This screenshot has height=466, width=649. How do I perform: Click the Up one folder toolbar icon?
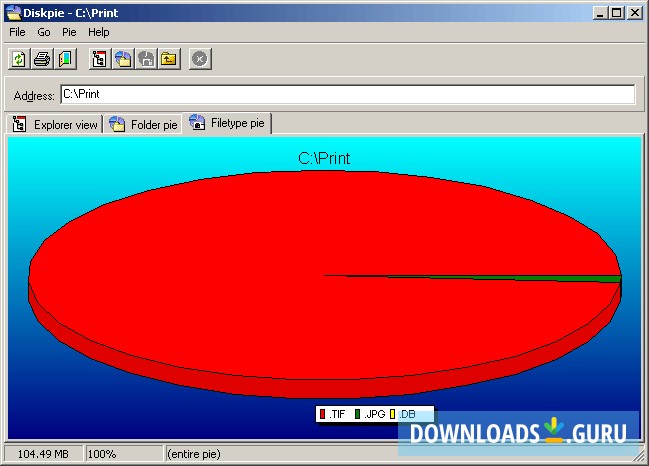[169, 59]
